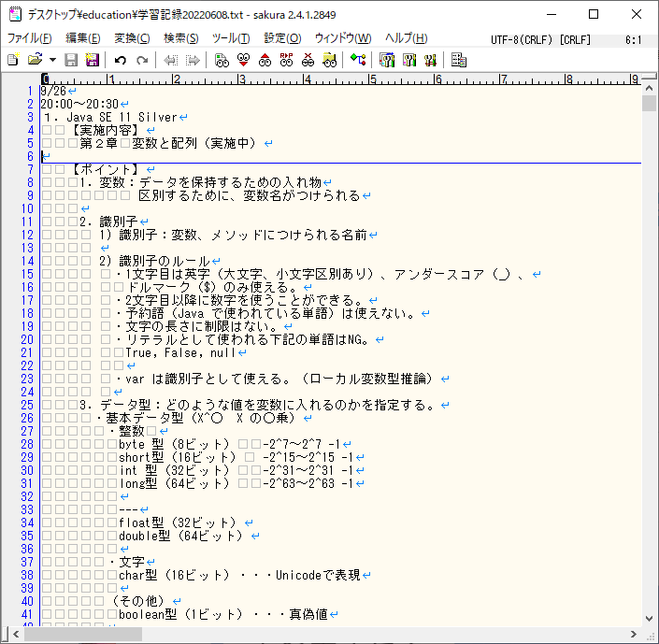Image resolution: width=659 pixels, height=644 pixels.
Task: Click the '【実施内容】' heading text
Action: tap(106, 130)
